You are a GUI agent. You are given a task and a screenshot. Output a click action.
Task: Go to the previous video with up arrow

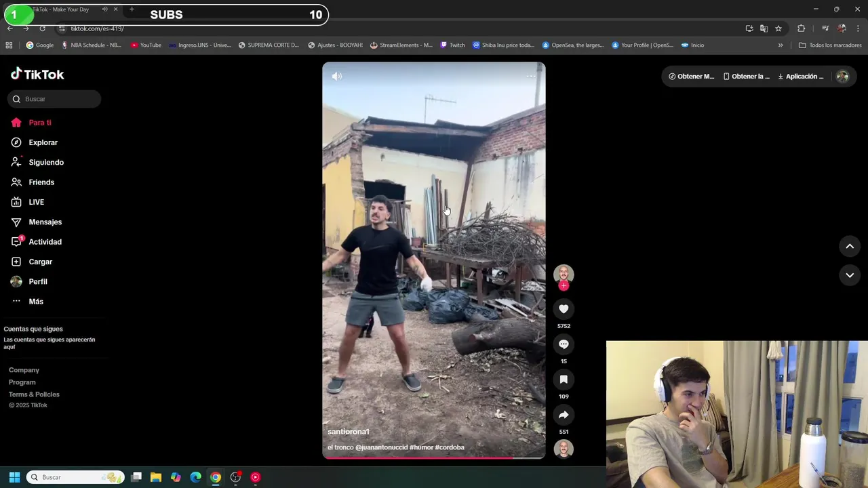click(850, 247)
